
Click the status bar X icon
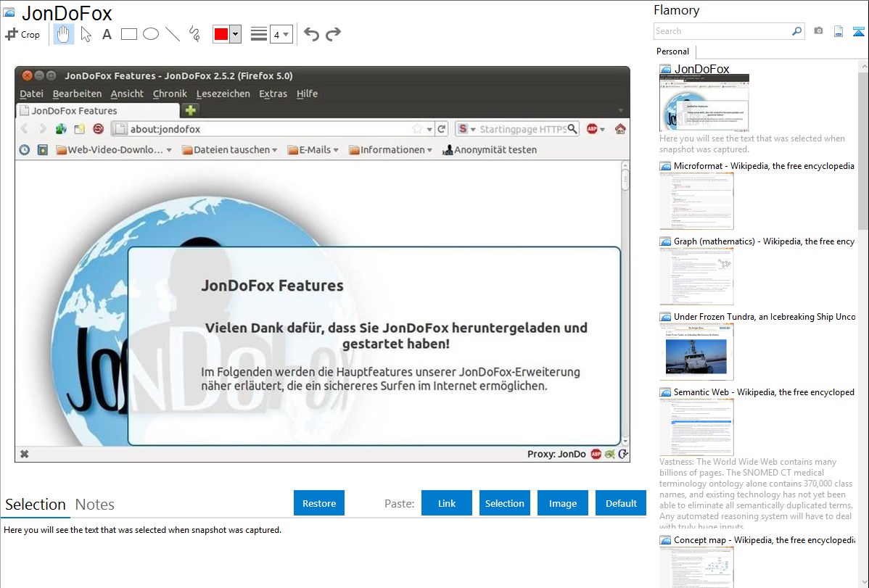25,454
